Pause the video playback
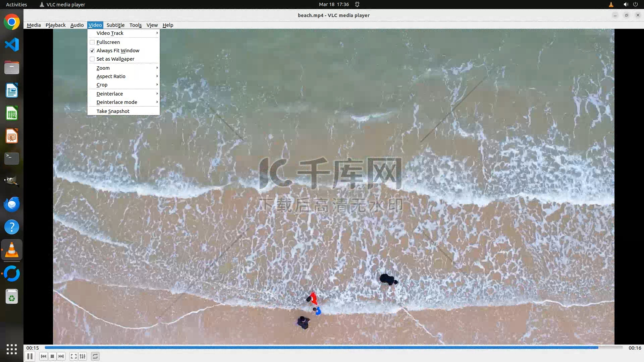 pos(30,356)
